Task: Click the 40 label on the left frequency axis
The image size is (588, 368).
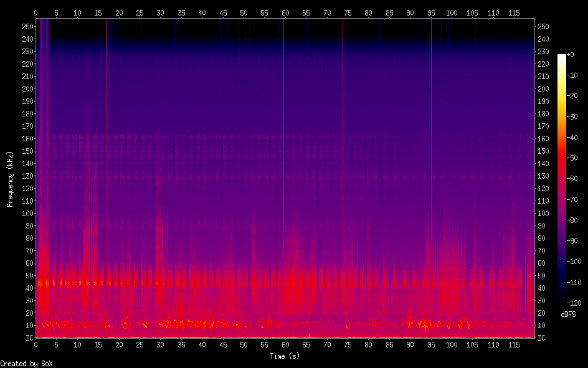Action: coord(28,288)
